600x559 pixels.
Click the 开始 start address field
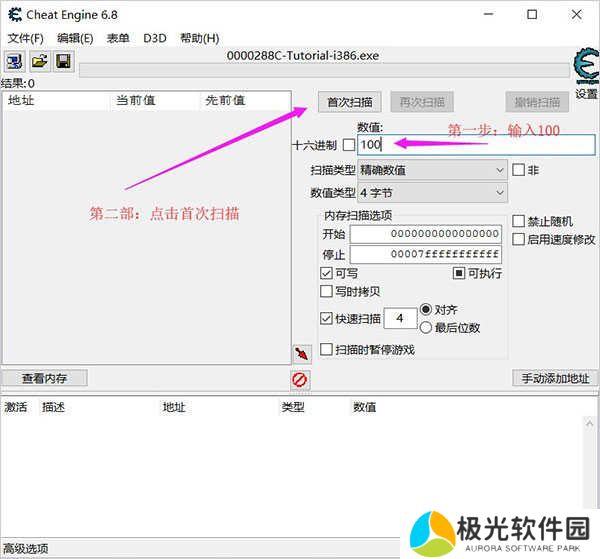click(426, 234)
